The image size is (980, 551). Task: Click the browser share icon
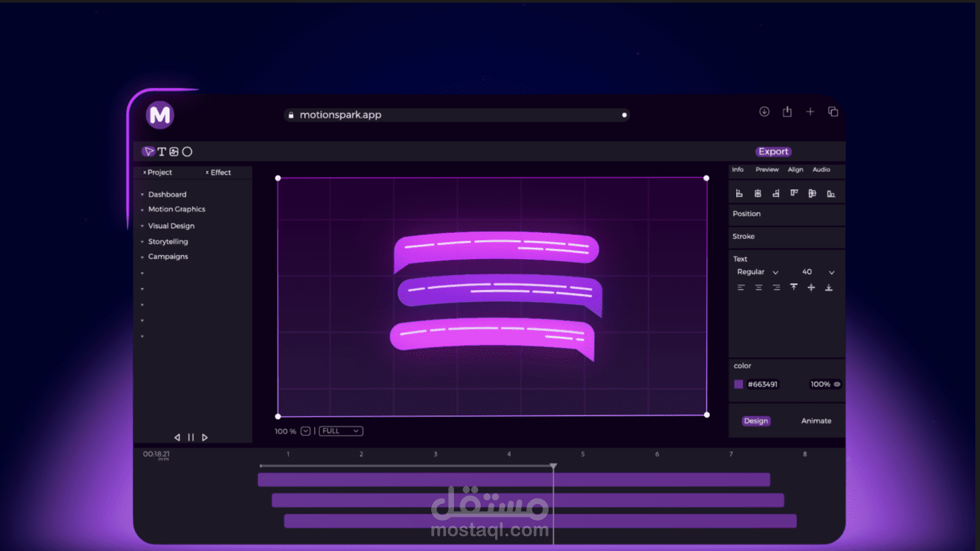pos(787,111)
